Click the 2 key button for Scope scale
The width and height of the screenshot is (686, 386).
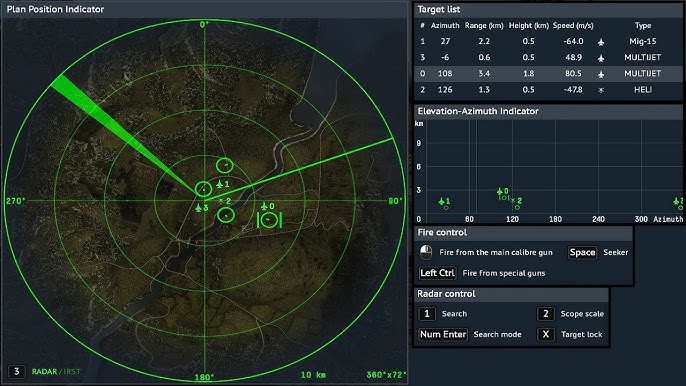coord(546,314)
